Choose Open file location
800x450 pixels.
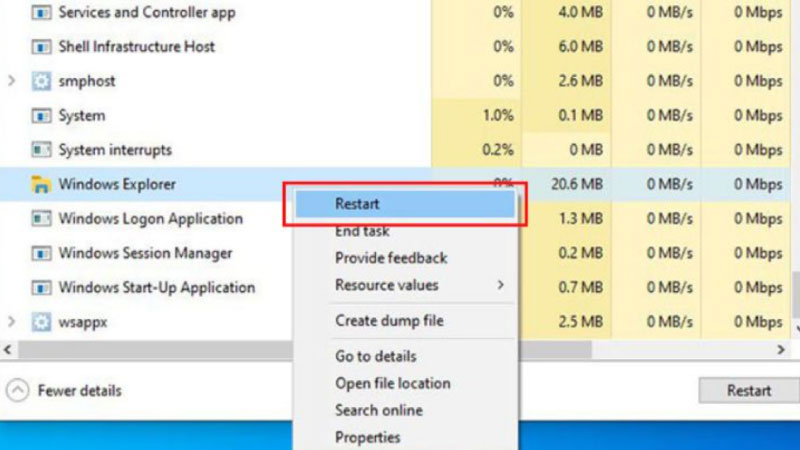point(393,383)
